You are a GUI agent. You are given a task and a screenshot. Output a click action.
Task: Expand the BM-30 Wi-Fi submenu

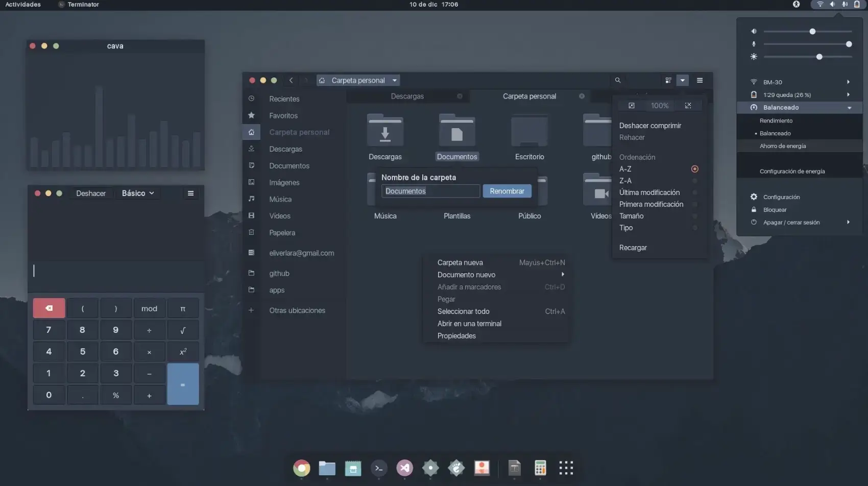pyautogui.click(x=848, y=82)
